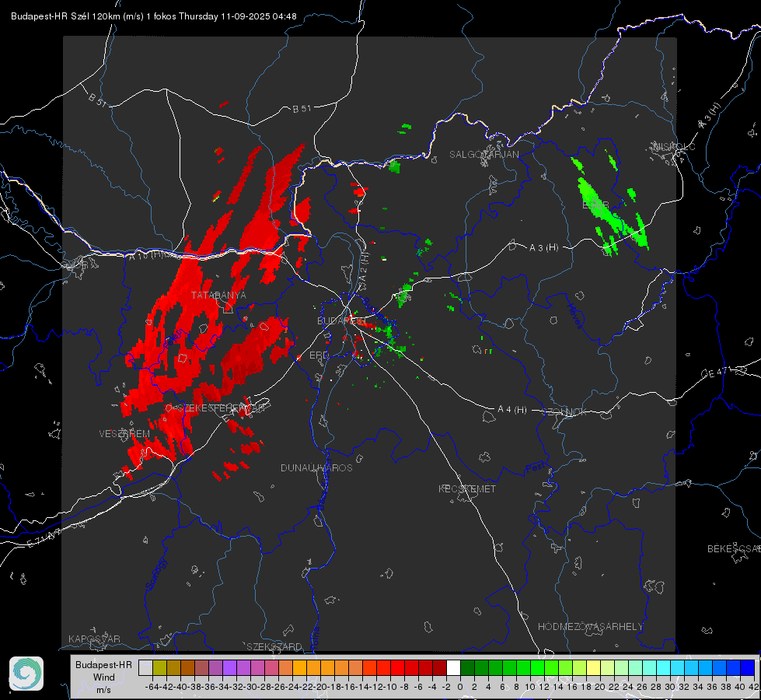This screenshot has height=700, width=761.
Task: Click the TATABANYA city label
Action: (218, 295)
